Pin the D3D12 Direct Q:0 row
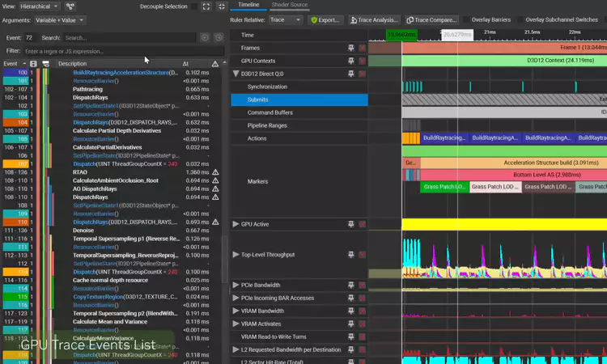 (x=350, y=74)
